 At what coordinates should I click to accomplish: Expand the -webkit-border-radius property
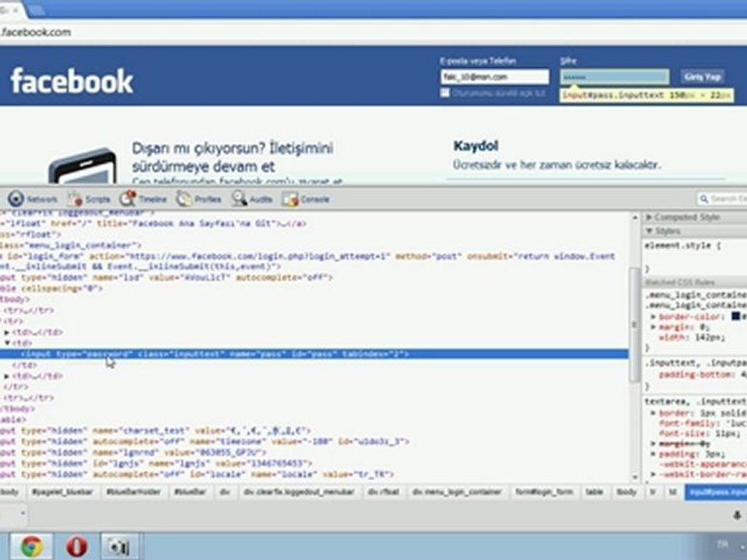coord(654,474)
